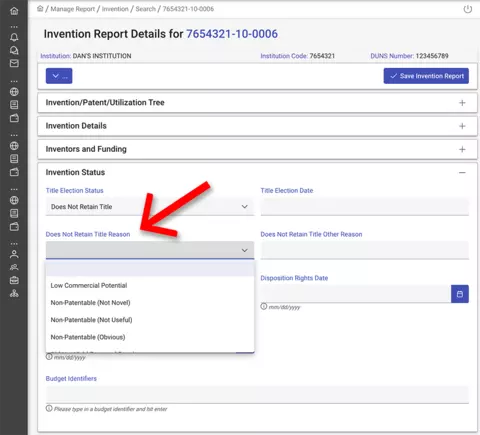Open the organization hierarchy sidebar icon
Screen dimensions: 480x435
click(14, 293)
